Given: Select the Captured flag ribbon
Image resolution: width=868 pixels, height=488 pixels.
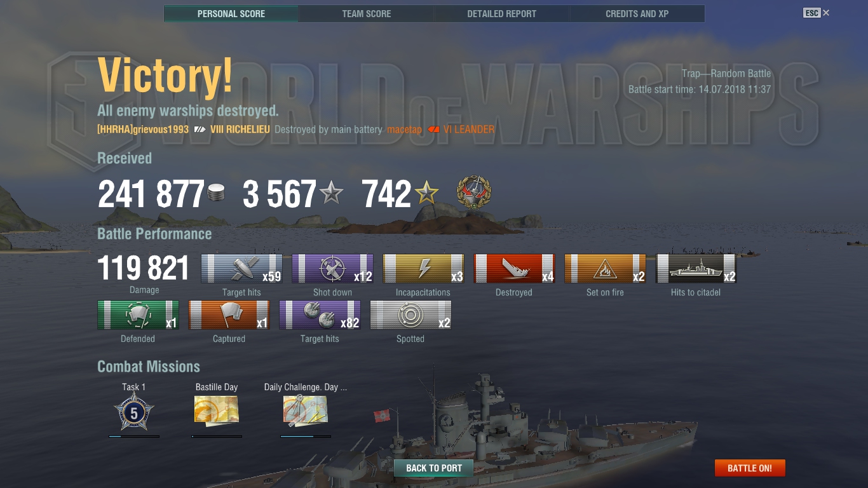Looking at the screenshot, I should coord(229,315).
